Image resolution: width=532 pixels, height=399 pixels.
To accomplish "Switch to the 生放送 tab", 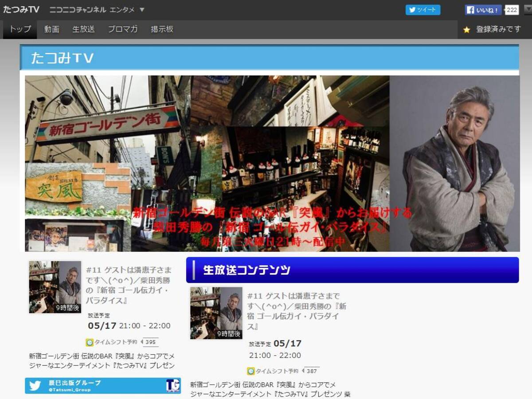I will (x=83, y=29).
